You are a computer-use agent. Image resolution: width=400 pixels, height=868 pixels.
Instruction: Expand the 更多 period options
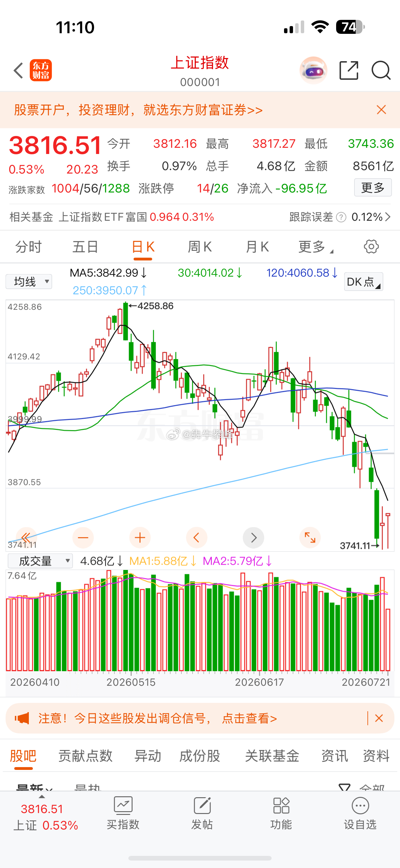(x=315, y=247)
